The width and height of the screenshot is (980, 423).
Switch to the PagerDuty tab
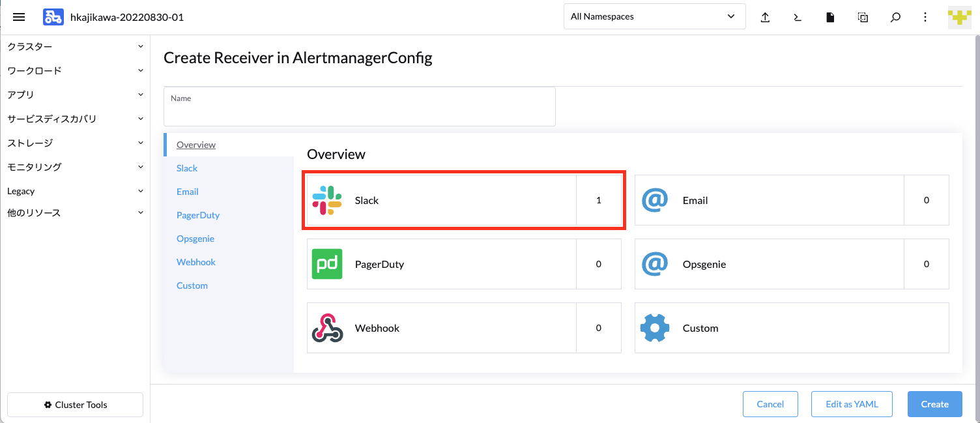[x=229, y=215]
